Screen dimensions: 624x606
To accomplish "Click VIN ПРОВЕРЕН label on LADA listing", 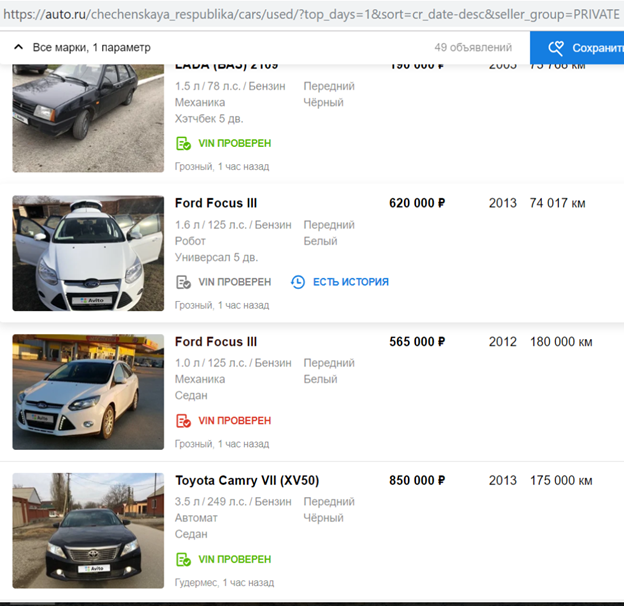I will [234, 143].
